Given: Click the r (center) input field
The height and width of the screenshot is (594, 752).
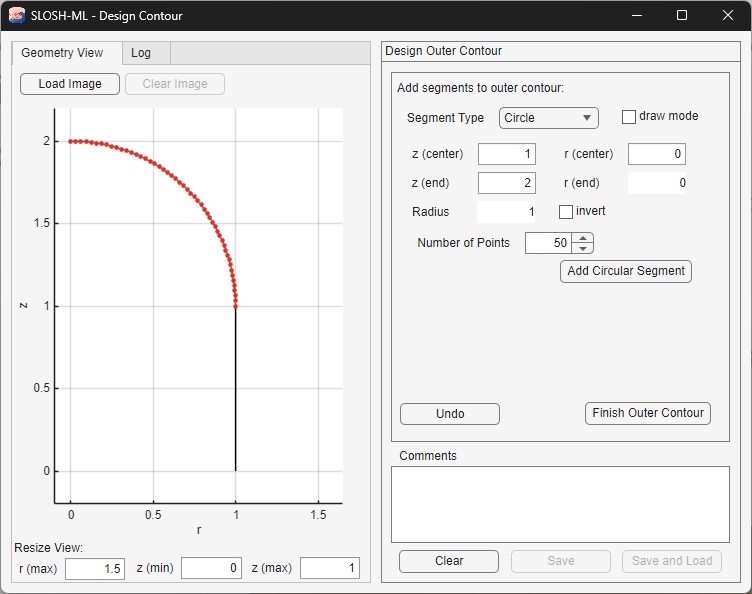Looking at the screenshot, I should point(657,154).
